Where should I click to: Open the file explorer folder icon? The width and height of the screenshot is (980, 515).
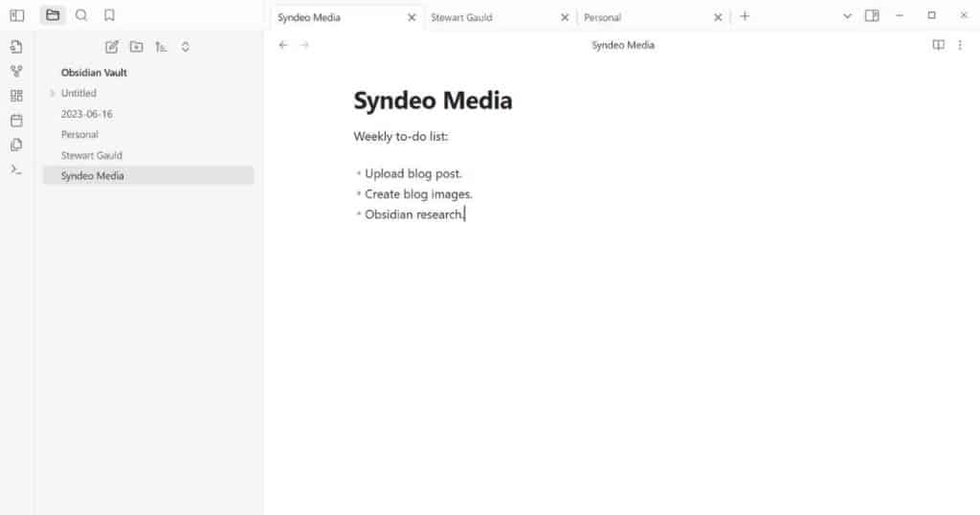pos(54,15)
